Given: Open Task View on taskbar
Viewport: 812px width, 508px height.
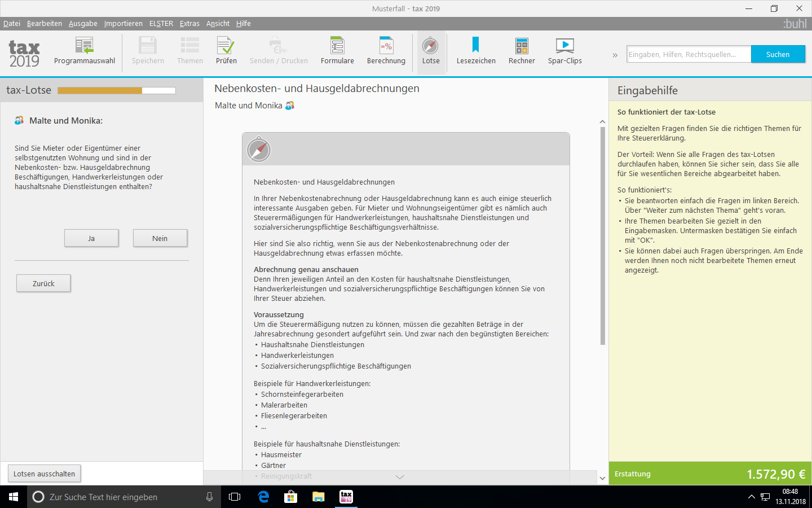Looking at the screenshot, I should coord(235,497).
